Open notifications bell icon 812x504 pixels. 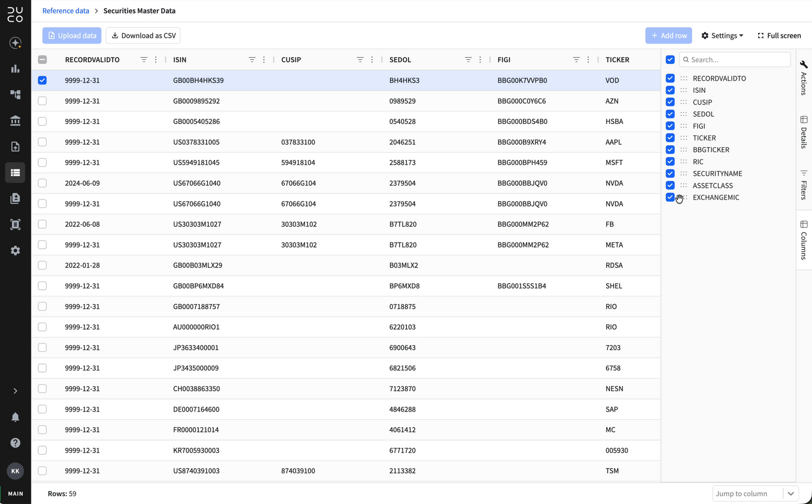click(15, 417)
